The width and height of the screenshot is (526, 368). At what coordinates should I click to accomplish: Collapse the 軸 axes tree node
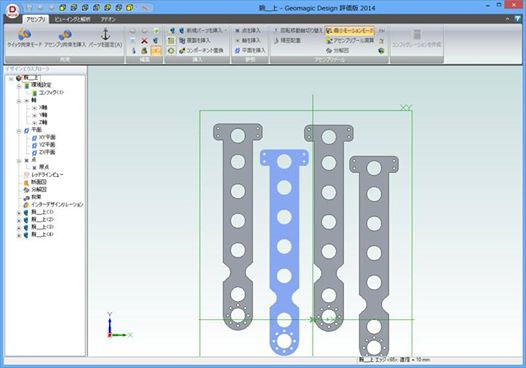tap(19, 101)
